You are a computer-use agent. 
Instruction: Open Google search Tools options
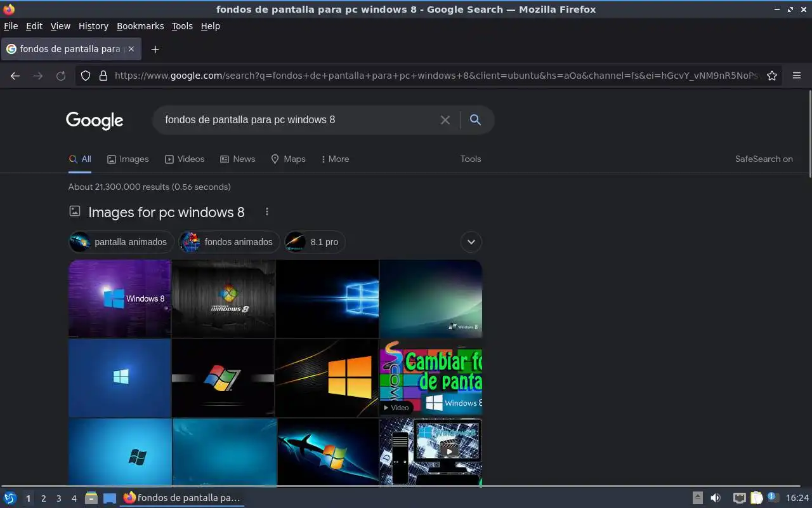pyautogui.click(x=471, y=159)
